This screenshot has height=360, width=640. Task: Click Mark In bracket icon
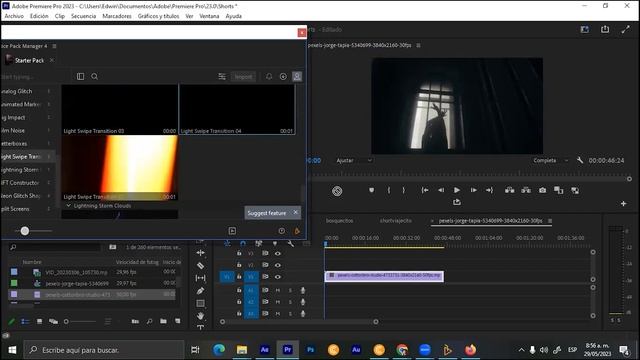tap(389, 190)
